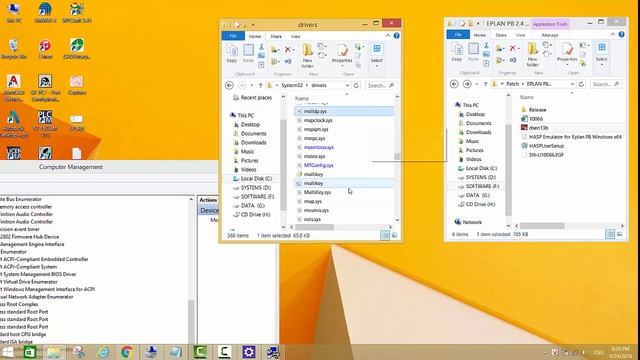Viewport: 640px width, 360px height.
Task: Select the dseo13b file
Action: [x=538, y=128]
